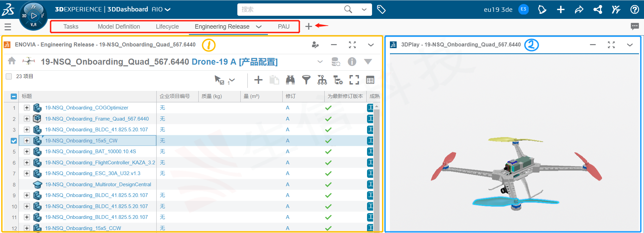Screen dimensions: 644x233
Task: Switch to the Lifecycle tab
Action: pyautogui.click(x=167, y=27)
